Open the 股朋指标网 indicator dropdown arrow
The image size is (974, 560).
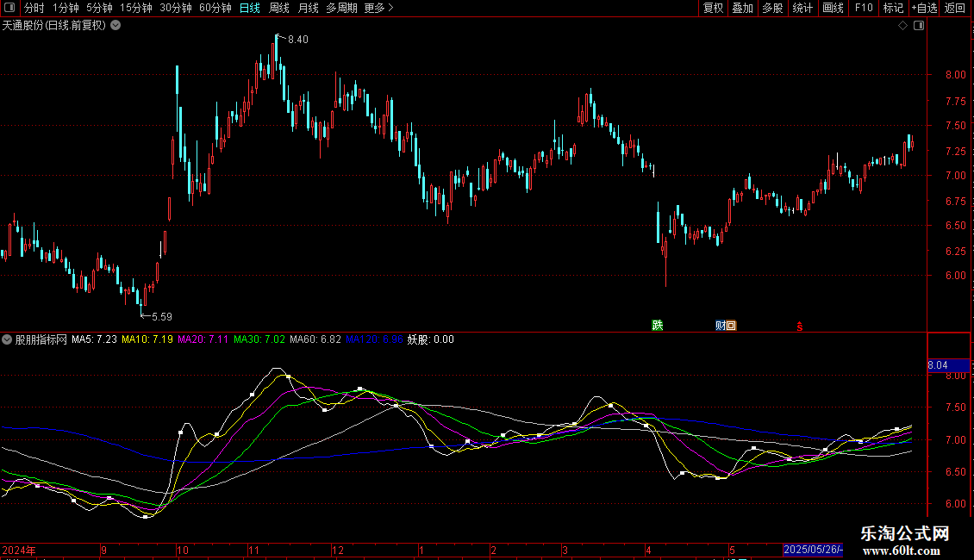point(7,339)
